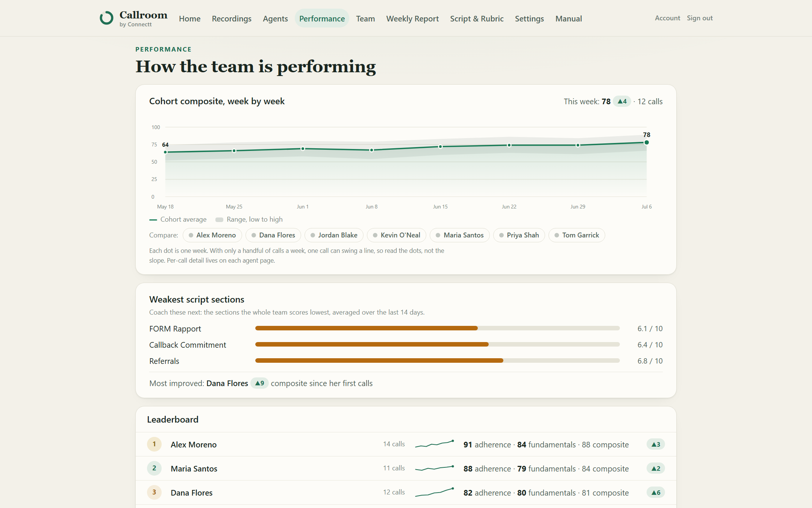Click the Referrals score bar

437,360
